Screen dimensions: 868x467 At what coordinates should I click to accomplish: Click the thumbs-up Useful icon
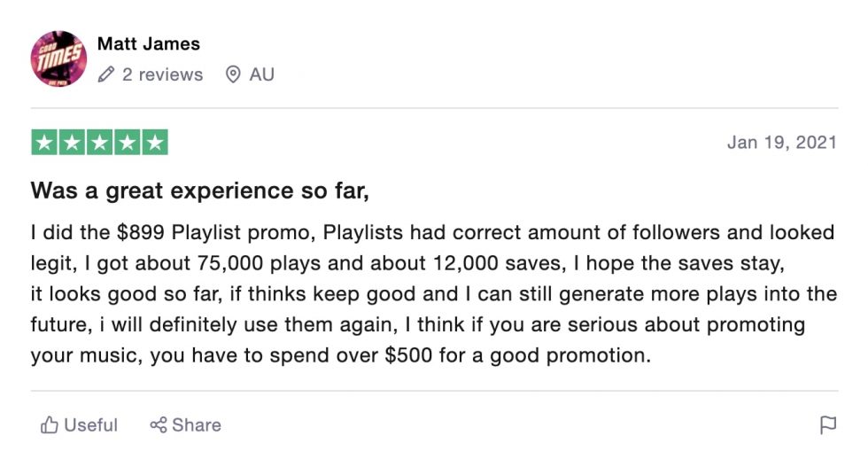pyautogui.click(x=50, y=424)
